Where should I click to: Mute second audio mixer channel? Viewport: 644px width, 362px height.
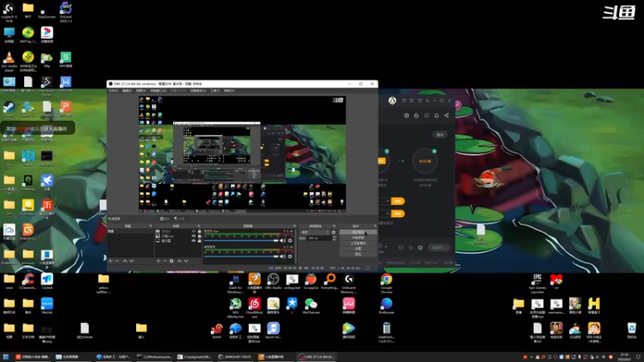click(x=283, y=257)
